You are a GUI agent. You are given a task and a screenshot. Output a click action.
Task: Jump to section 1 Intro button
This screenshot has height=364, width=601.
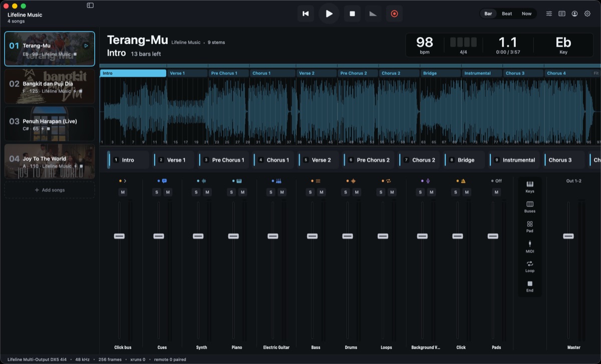tap(128, 160)
